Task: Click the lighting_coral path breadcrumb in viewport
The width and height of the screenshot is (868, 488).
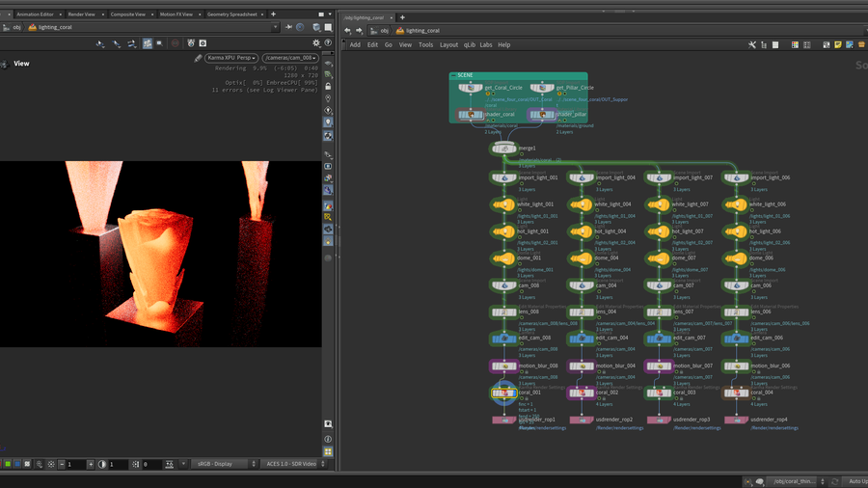Action: [x=56, y=28]
